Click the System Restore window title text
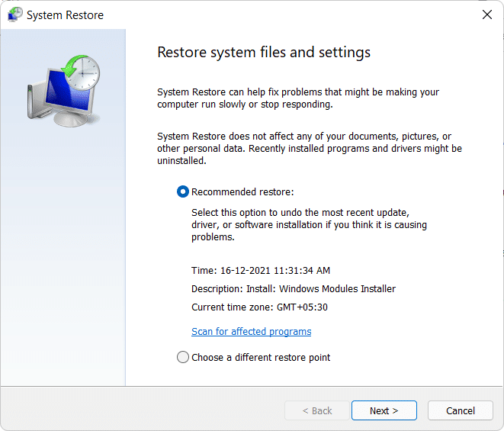The height and width of the screenshot is (431, 504). point(65,15)
